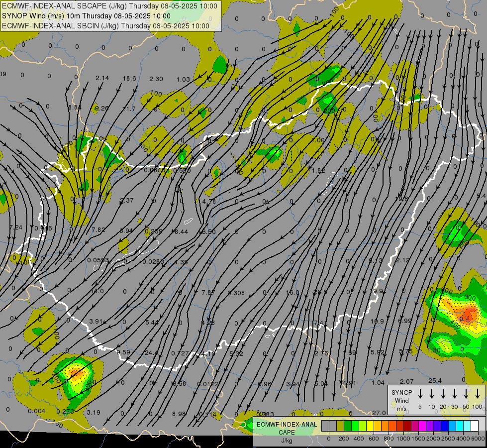The height and width of the screenshot is (448, 487).
Task: Click the J/kg unit label in legend
Action: (287, 441)
